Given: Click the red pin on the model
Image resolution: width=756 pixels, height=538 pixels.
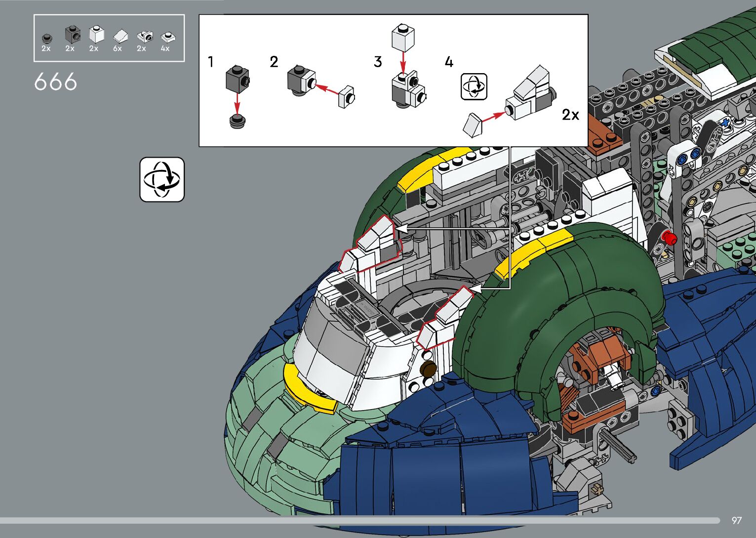Looking at the screenshot, I should coord(669,237).
